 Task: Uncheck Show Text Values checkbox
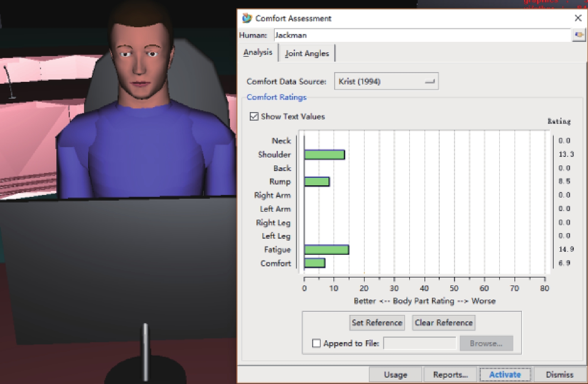pos(254,117)
